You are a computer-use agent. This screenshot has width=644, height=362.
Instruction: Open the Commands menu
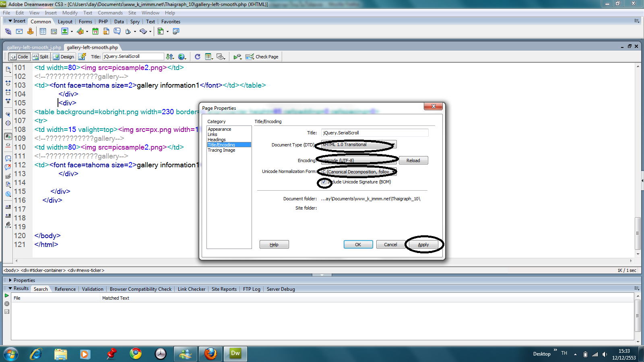(110, 13)
